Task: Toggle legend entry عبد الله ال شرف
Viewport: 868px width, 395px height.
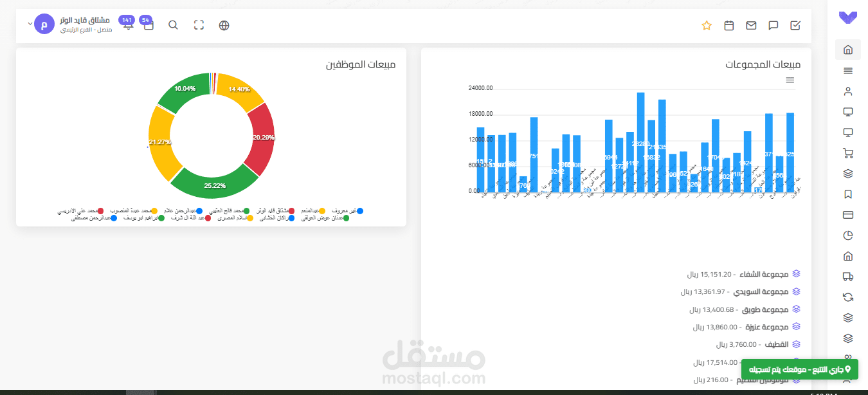Action: (191, 219)
